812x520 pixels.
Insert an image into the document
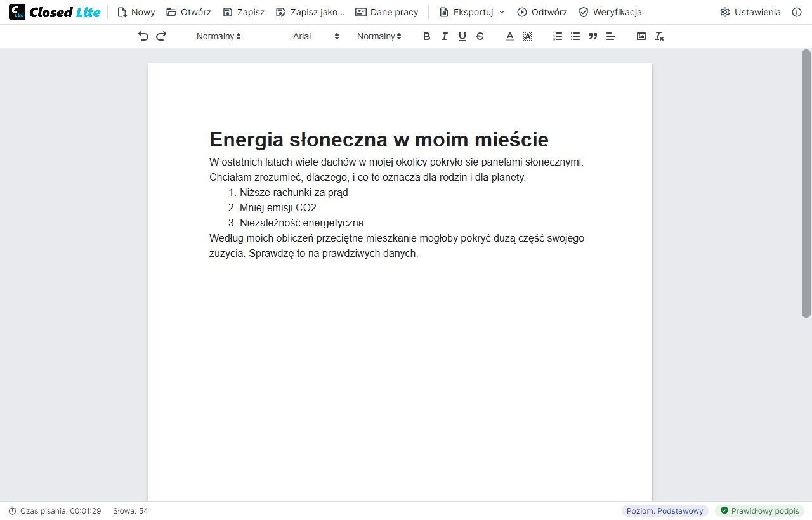641,36
